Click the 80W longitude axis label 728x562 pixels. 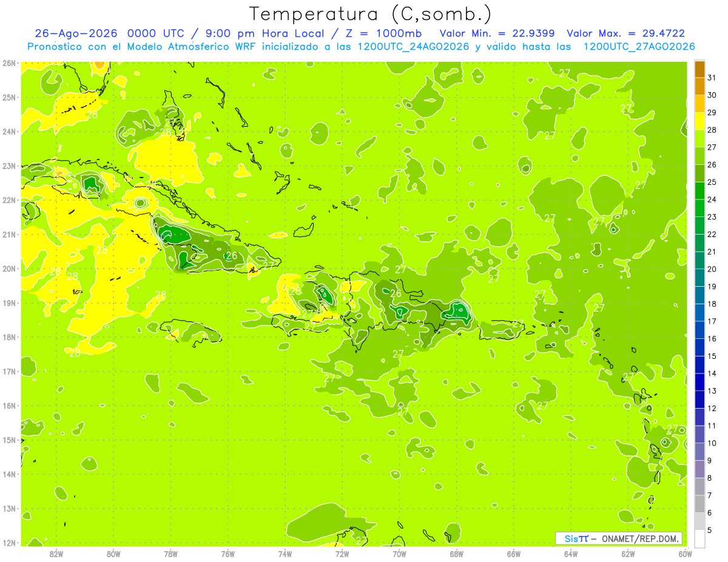(x=113, y=554)
